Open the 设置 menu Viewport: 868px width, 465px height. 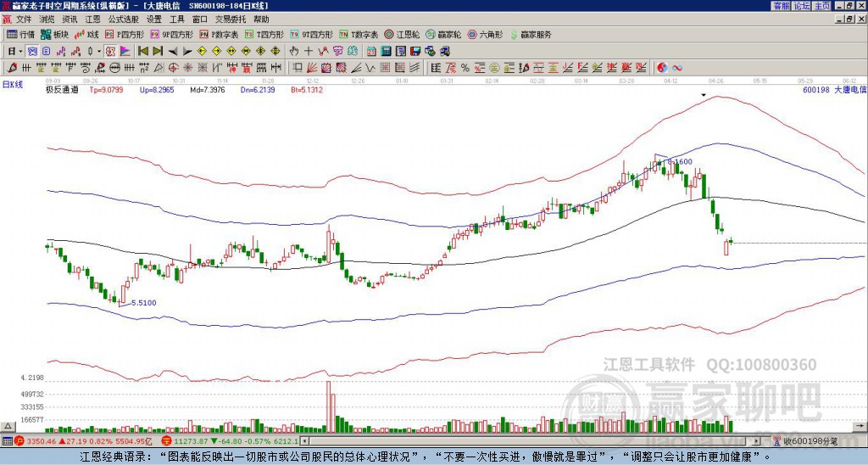154,20
